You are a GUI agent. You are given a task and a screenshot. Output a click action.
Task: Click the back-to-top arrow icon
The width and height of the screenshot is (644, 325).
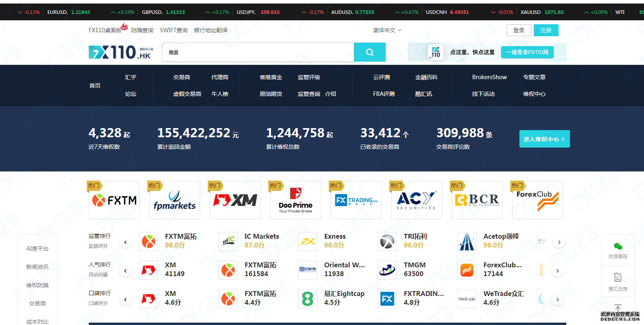click(x=618, y=308)
